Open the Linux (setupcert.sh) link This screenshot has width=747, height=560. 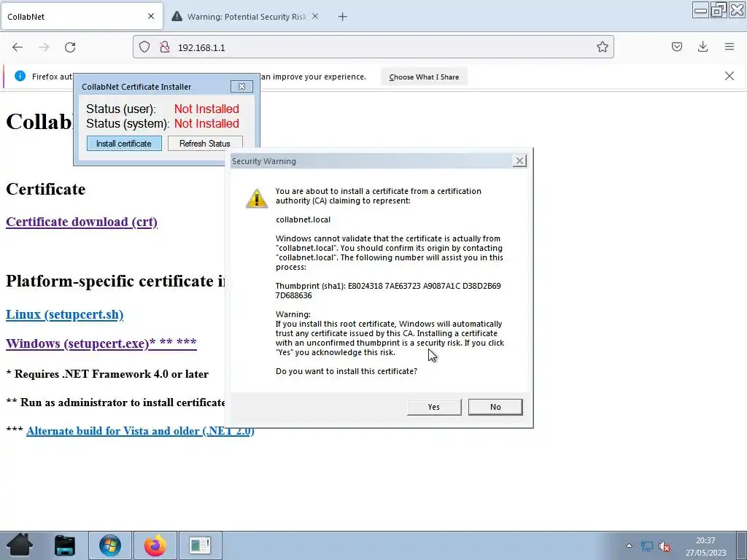point(64,314)
